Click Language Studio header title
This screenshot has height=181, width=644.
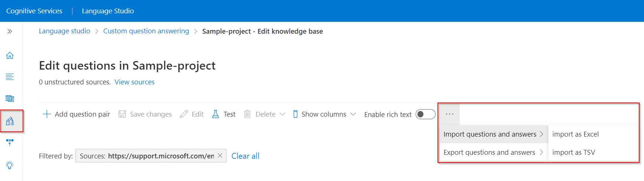[x=108, y=11]
